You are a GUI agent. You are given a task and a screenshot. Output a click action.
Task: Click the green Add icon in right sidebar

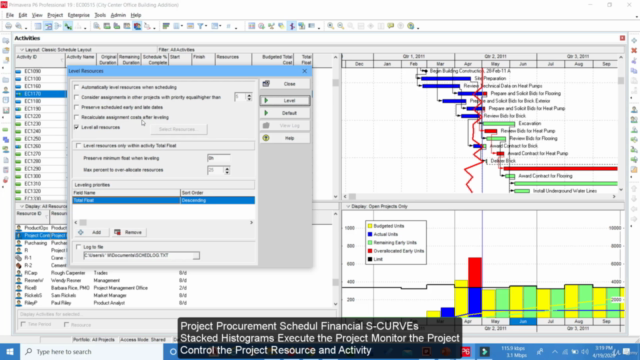634,40
